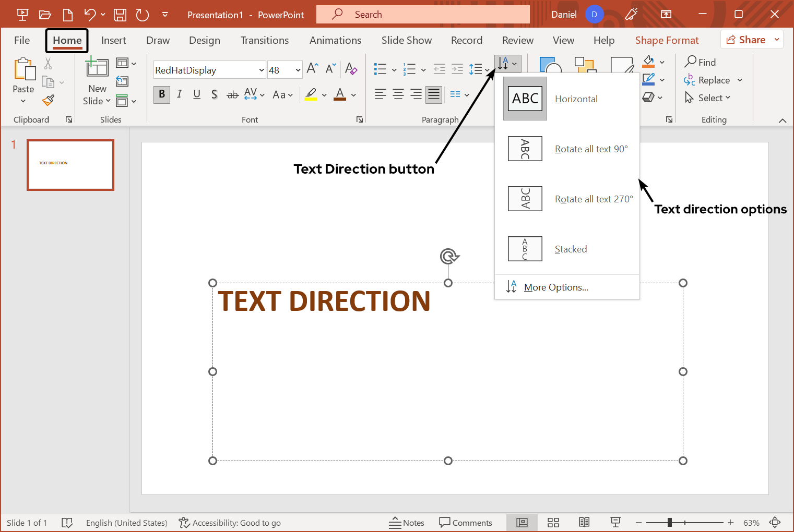
Task: Open the Format Painter
Action: 48,101
